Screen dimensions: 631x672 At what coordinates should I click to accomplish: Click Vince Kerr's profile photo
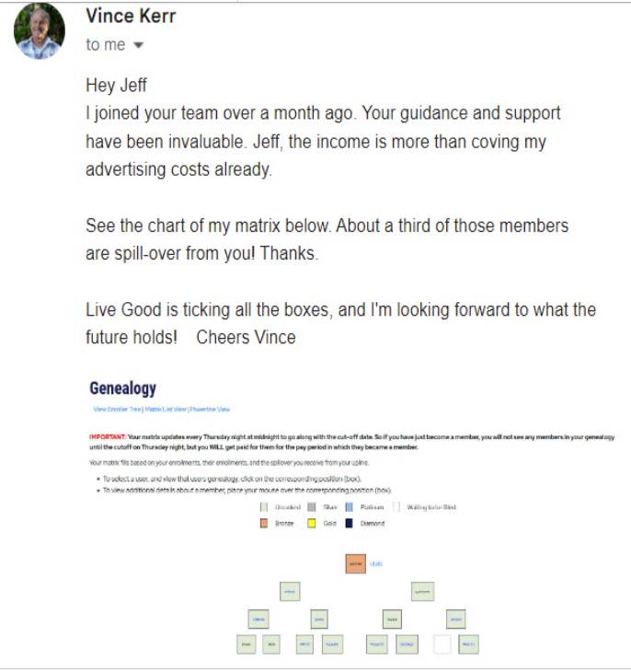point(39,30)
